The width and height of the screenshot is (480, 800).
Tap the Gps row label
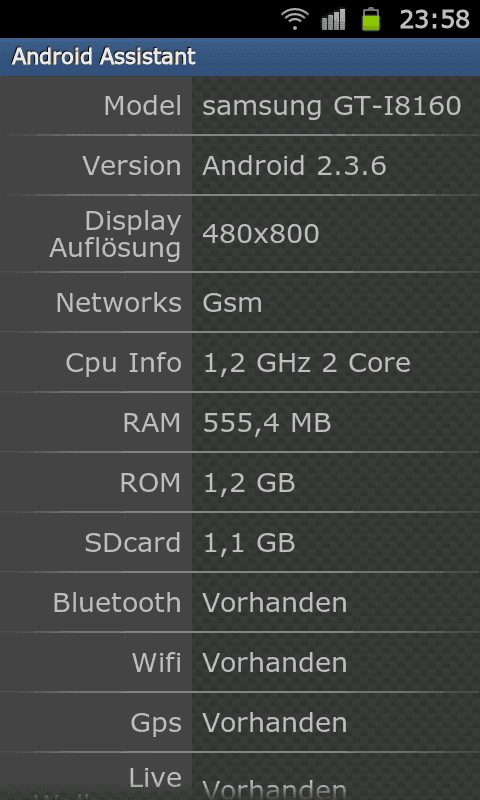[x=156, y=723]
